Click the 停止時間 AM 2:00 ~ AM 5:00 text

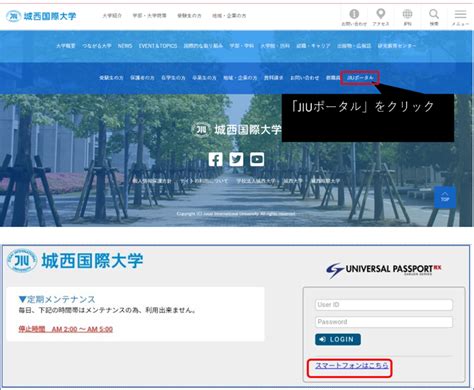66,329
